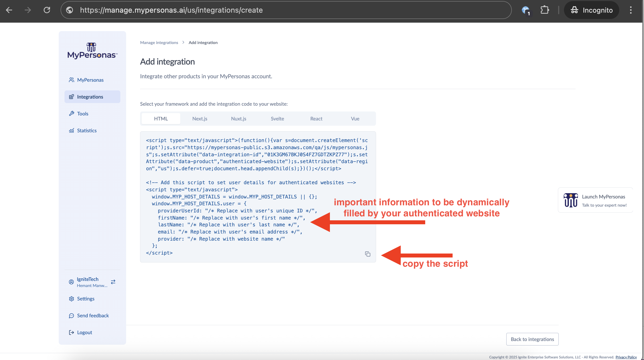Reload the page with refresh icon
Viewport: 644px width, 360px height.
pyautogui.click(x=47, y=10)
